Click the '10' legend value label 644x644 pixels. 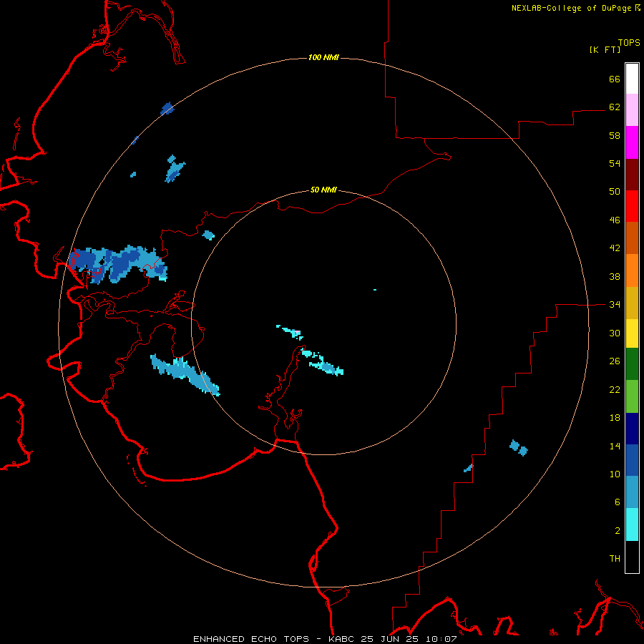pos(615,474)
